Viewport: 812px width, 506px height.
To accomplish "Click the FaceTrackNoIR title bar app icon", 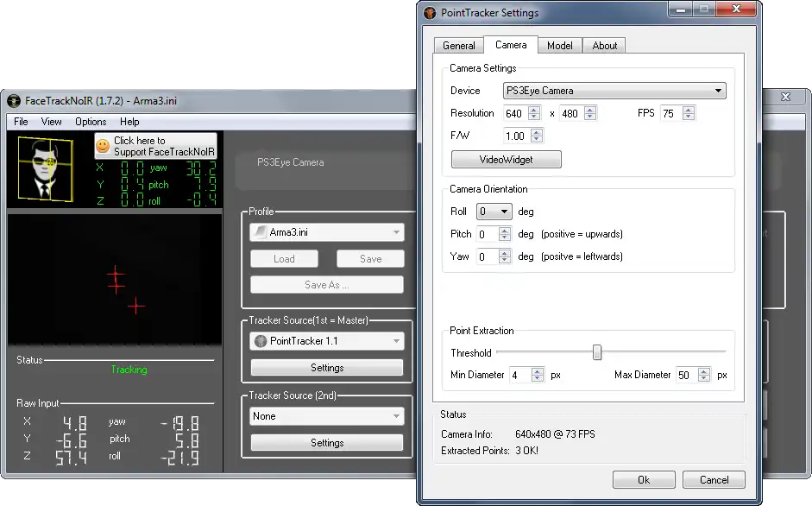I will click(x=14, y=101).
